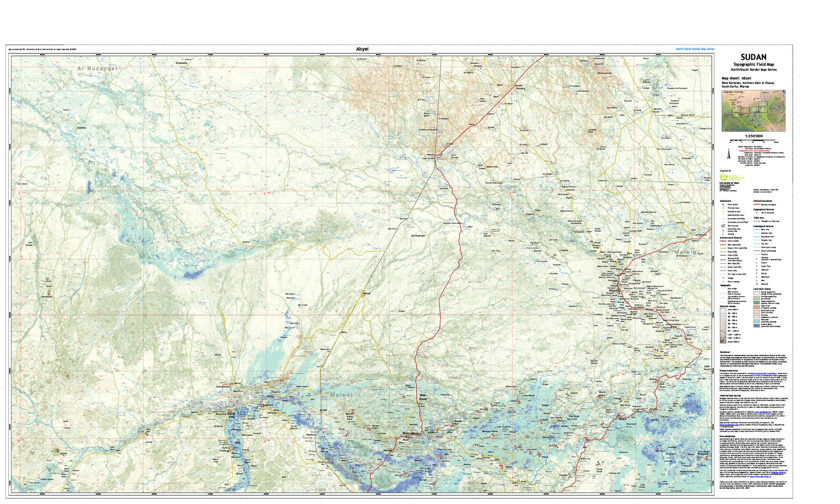Viewport: 840px width, 504px height.
Task: Select the Dense vegetation land cover swatch
Action: coord(756,302)
